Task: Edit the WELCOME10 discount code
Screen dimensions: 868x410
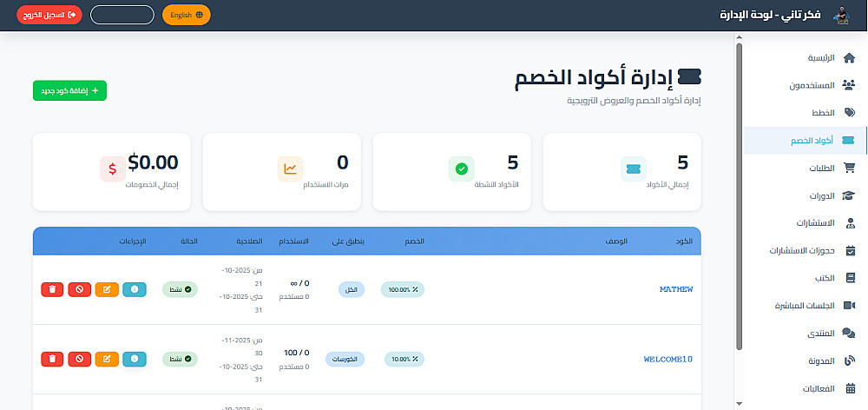Action: click(x=107, y=359)
